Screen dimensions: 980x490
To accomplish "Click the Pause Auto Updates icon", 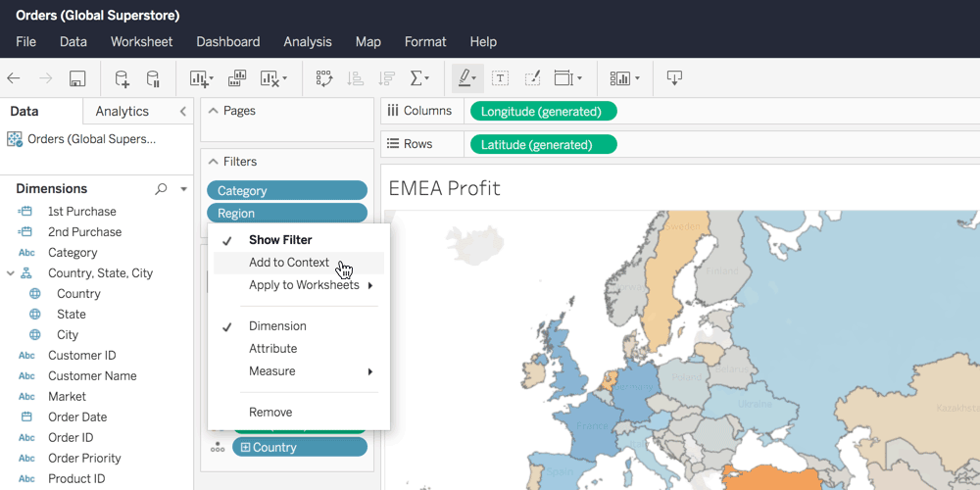I will tap(153, 78).
